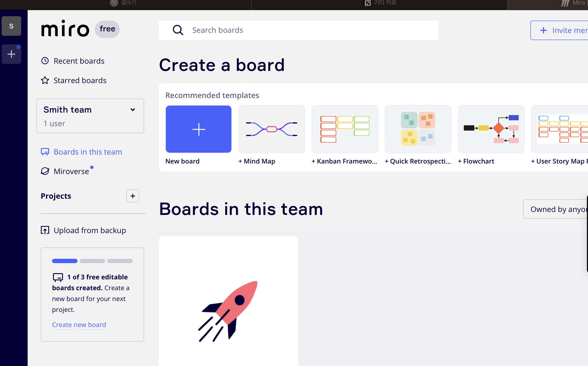This screenshot has width=588, height=366.
Task: Click the Create new board link
Action: [x=79, y=325]
